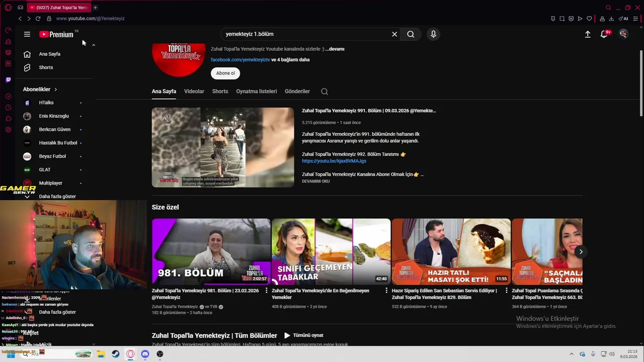
Task: Open the workspaces icon beside the tab
Action: pos(20,8)
